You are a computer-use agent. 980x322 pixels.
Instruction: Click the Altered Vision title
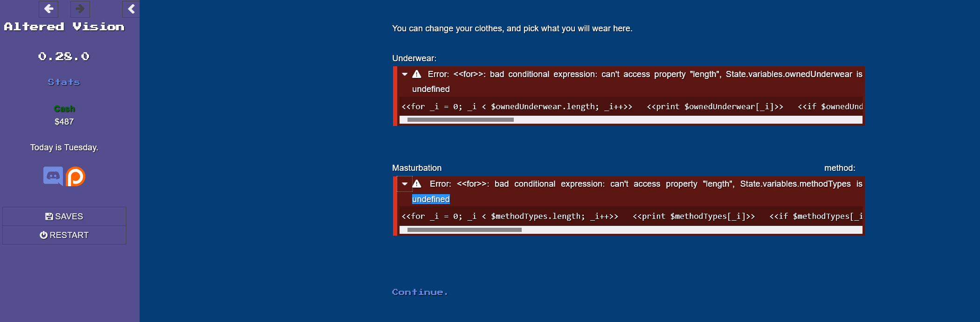64,27
